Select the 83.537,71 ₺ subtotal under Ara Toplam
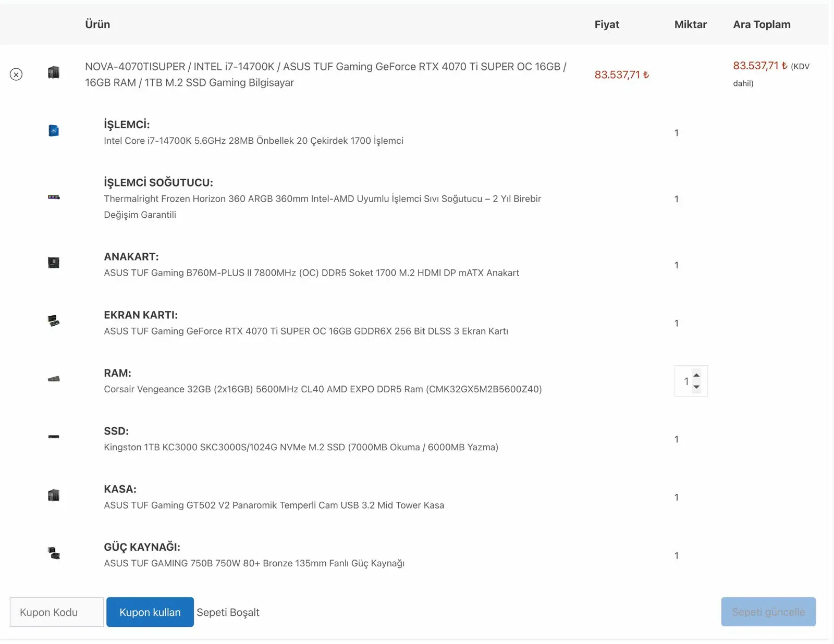 760,66
